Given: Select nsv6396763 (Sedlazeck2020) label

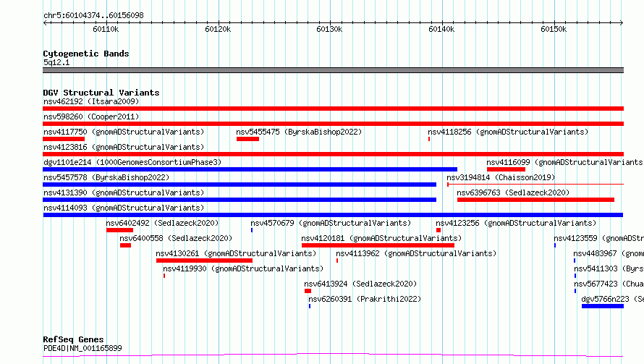Looking at the screenshot, I should coord(514,192).
